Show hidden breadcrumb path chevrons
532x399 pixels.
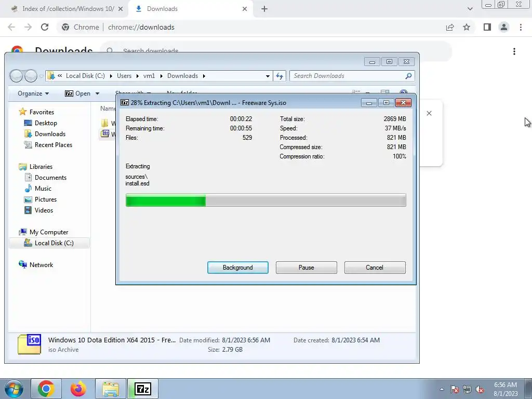[60, 76]
